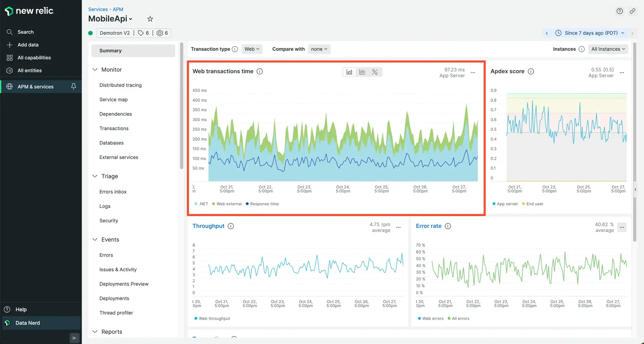Screen dimensions: 644x344
Task: Switch to percentage chart view icon
Action: click(x=375, y=72)
